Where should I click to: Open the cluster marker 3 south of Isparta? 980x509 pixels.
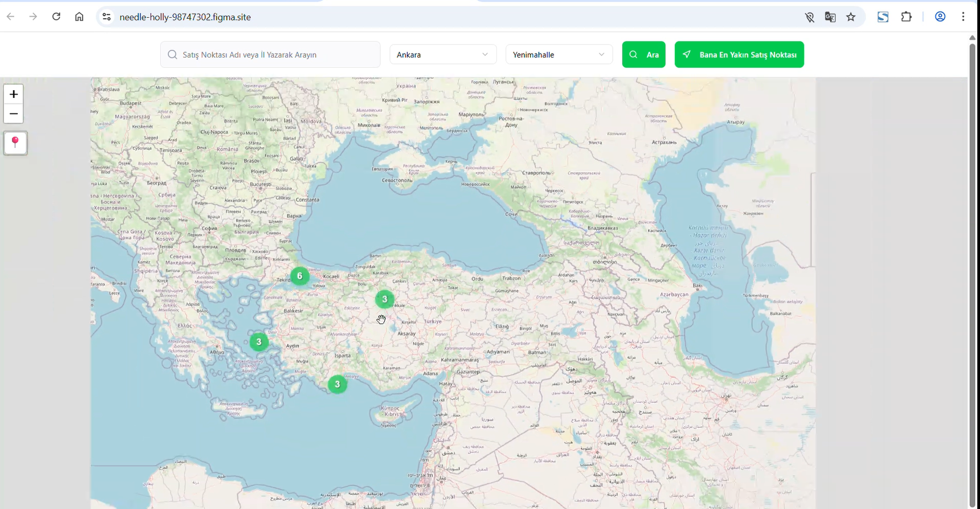click(337, 384)
